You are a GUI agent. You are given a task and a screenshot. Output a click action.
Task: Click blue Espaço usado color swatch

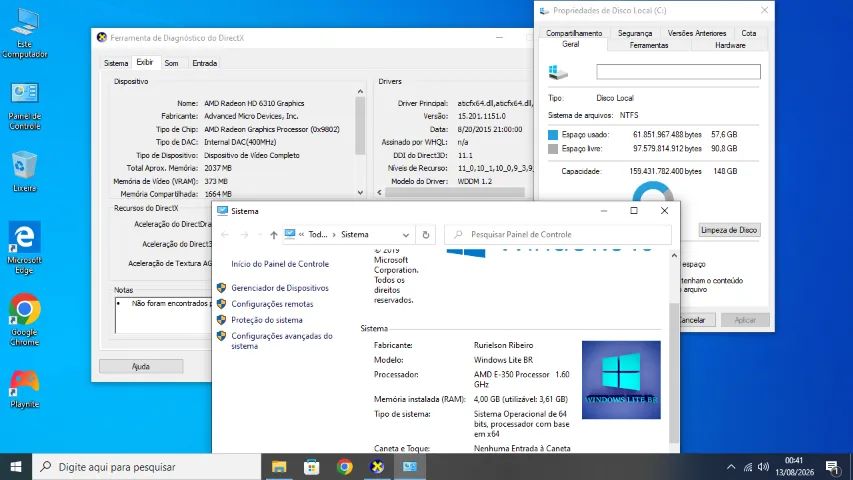click(x=553, y=134)
